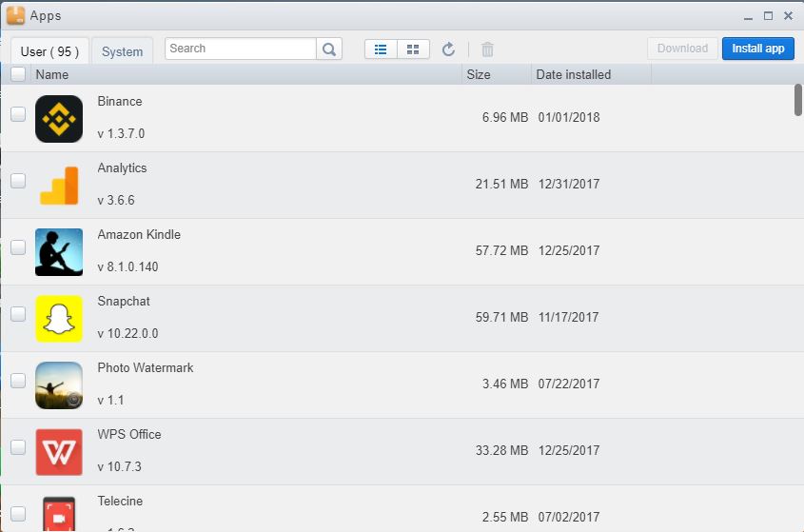Close the Apps window
This screenshot has width=804, height=532.
pyautogui.click(x=789, y=16)
